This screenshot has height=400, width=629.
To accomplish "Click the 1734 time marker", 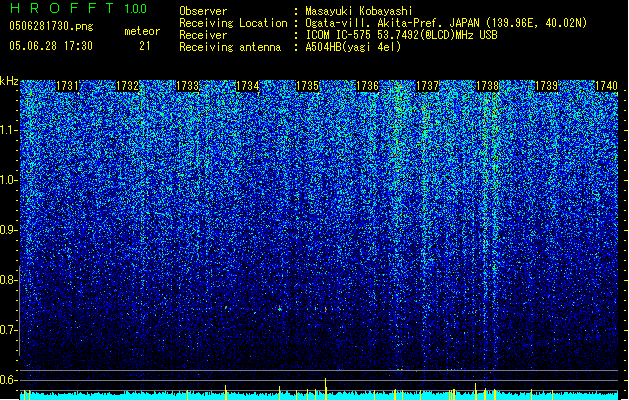I will pos(248,86).
